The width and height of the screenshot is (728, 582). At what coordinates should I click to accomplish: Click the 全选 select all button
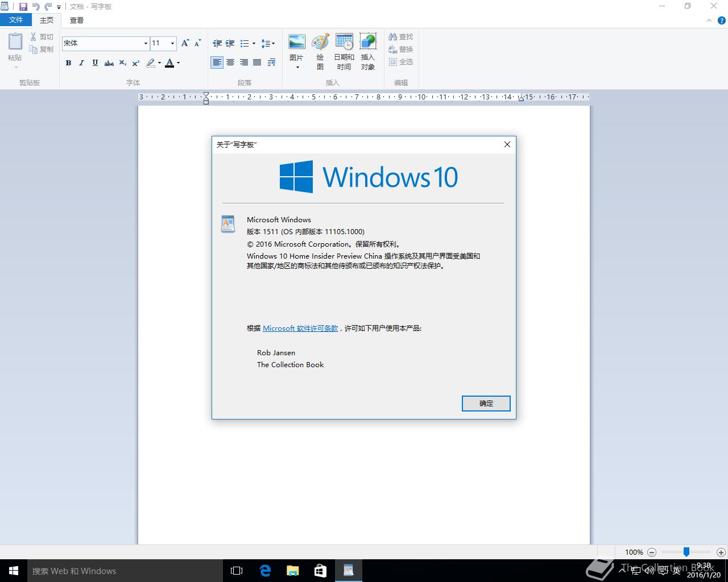pos(401,62)
